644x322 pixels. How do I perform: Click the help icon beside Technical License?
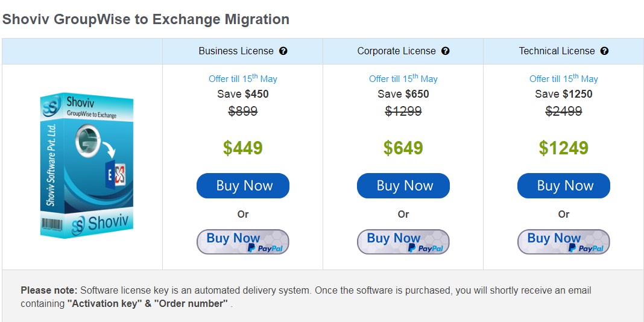(x=604, y=51)
